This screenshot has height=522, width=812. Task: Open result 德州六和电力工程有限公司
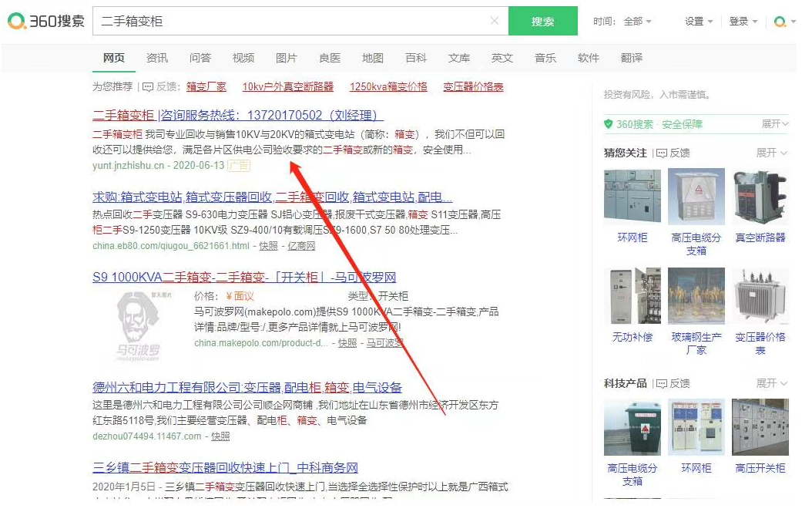247,387
